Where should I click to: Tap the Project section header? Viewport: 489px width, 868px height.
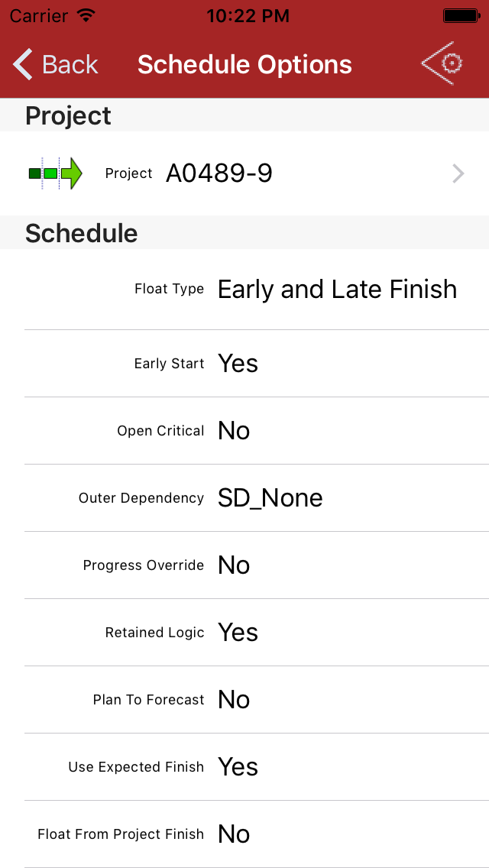tap(68, 115)
